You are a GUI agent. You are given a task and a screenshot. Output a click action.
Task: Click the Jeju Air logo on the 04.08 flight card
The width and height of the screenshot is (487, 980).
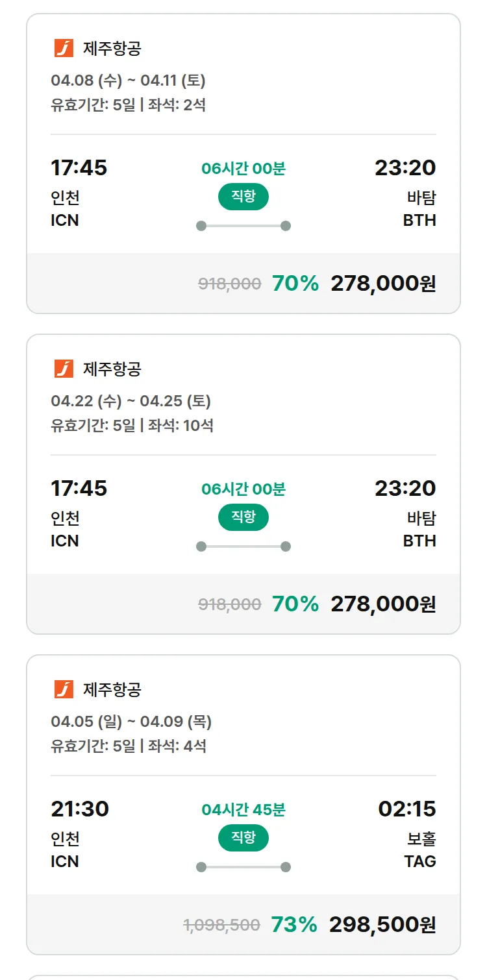coord(64,48)
